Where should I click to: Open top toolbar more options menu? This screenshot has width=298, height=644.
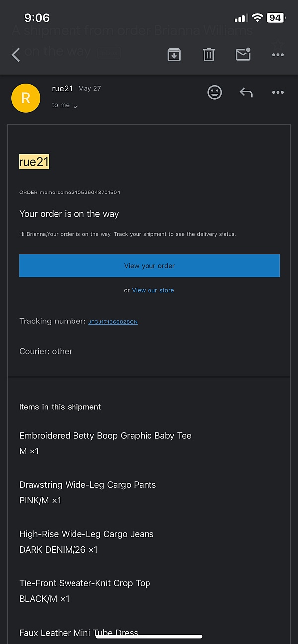click(x=278, y=55)
